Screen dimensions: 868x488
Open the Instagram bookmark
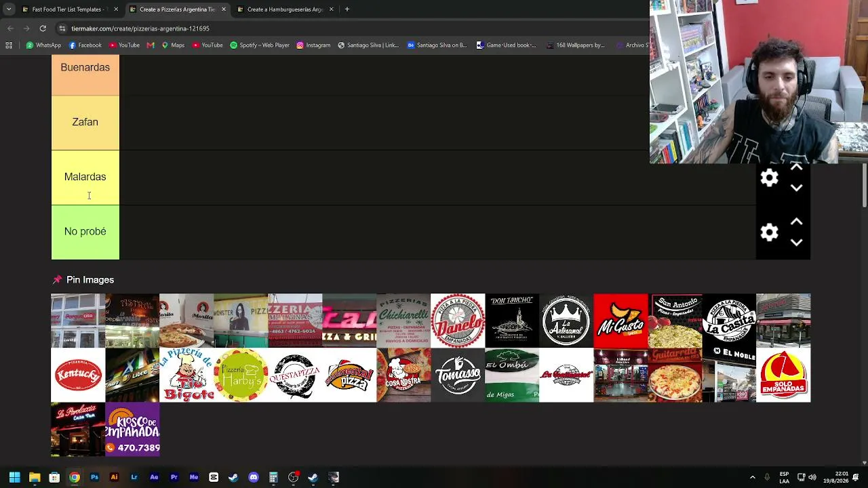pos(313,45)
